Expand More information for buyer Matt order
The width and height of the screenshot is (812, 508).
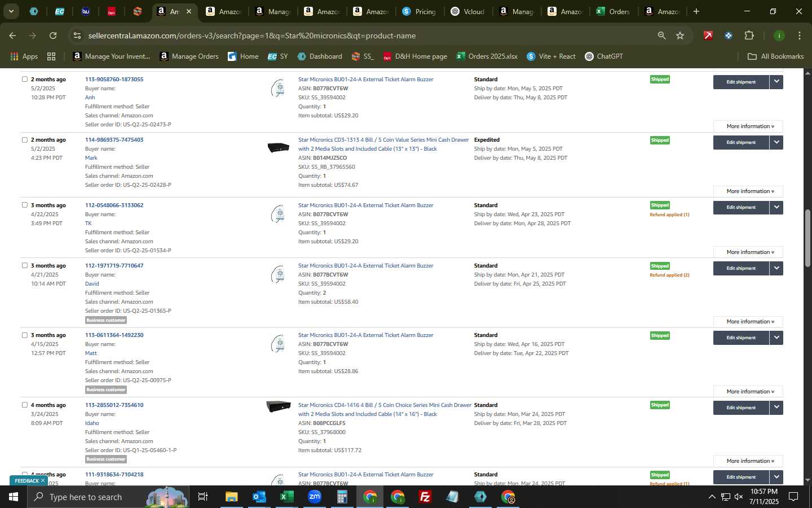(x=748, y=392)
